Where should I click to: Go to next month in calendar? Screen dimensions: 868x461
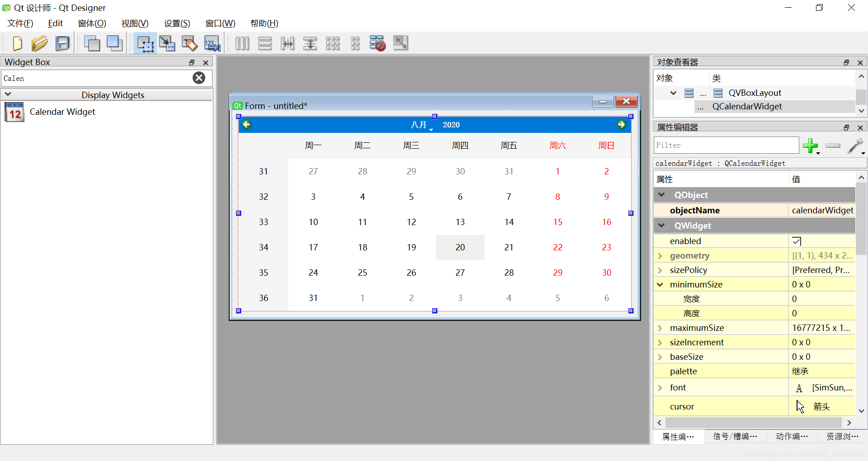point(622,124)
